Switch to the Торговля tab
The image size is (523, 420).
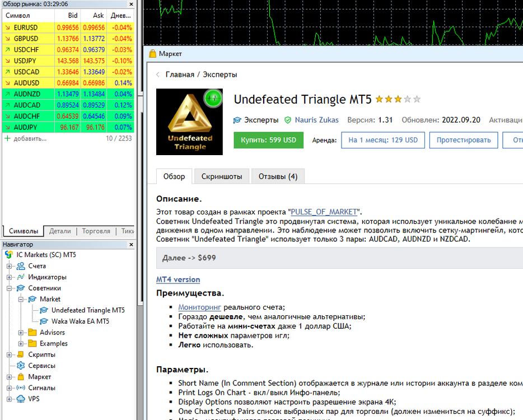point(96,231)
